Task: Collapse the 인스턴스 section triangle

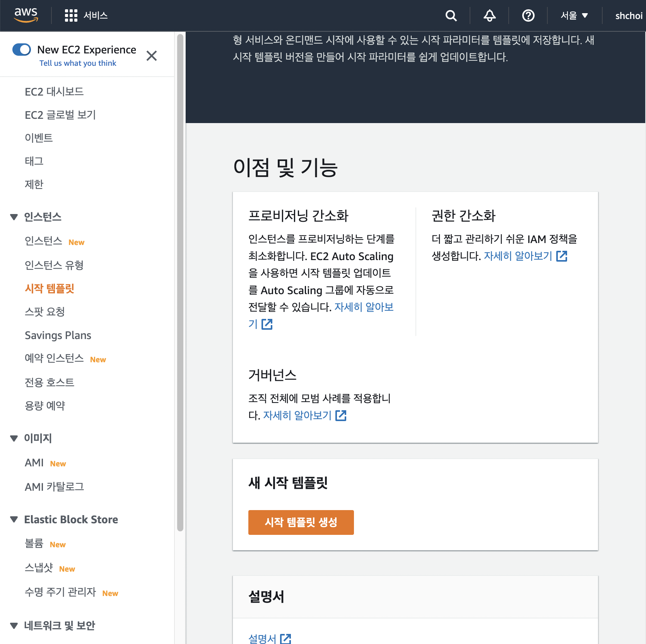Action: click(x=14, y=217)
